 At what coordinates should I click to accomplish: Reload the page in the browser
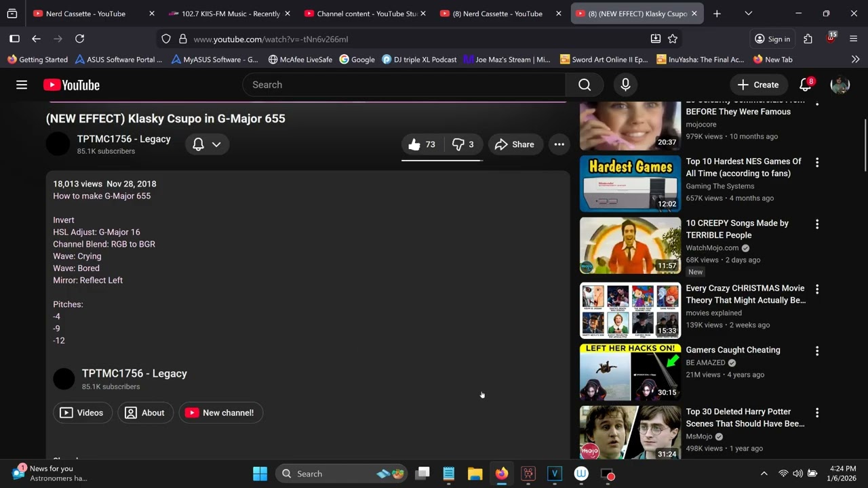pyautogui.click(x=80, y=39)
